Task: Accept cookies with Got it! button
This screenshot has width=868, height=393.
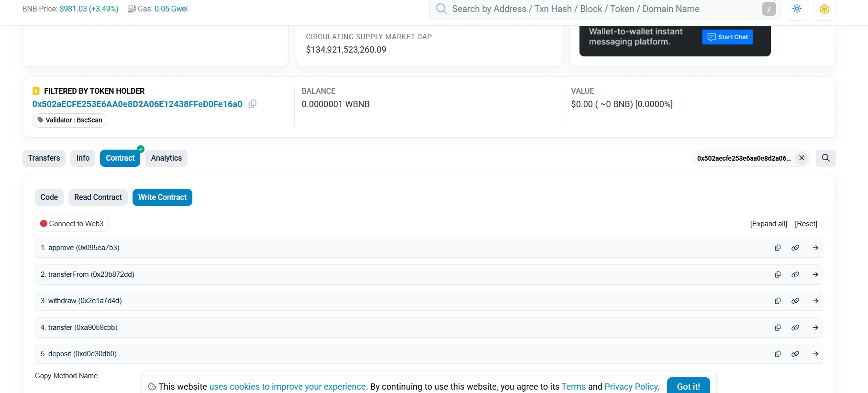Action: pyautogui.click(x=688, y=386)
